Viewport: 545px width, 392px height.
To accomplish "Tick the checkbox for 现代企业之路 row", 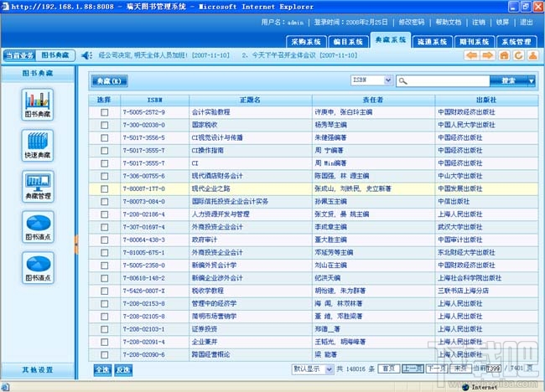I will click(x=104, y=189).
